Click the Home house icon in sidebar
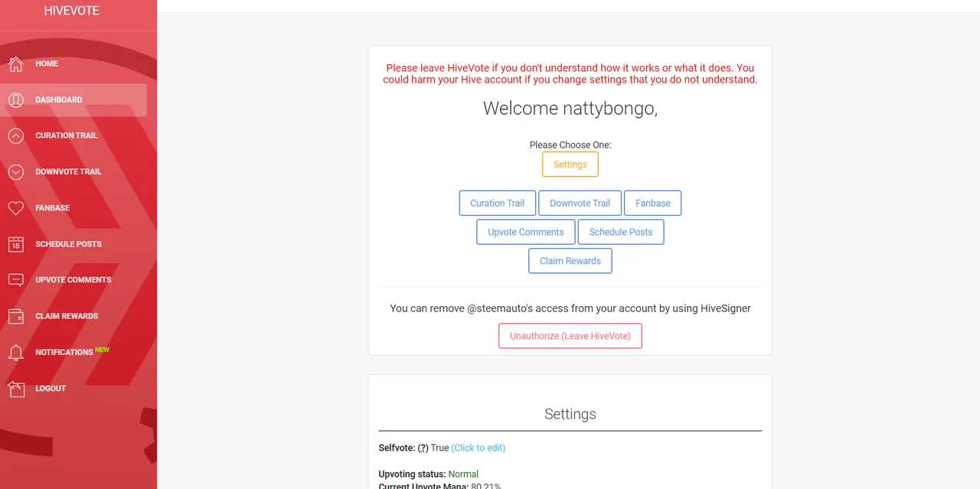The width and height of the screenshot is (980, 489). 15,64
